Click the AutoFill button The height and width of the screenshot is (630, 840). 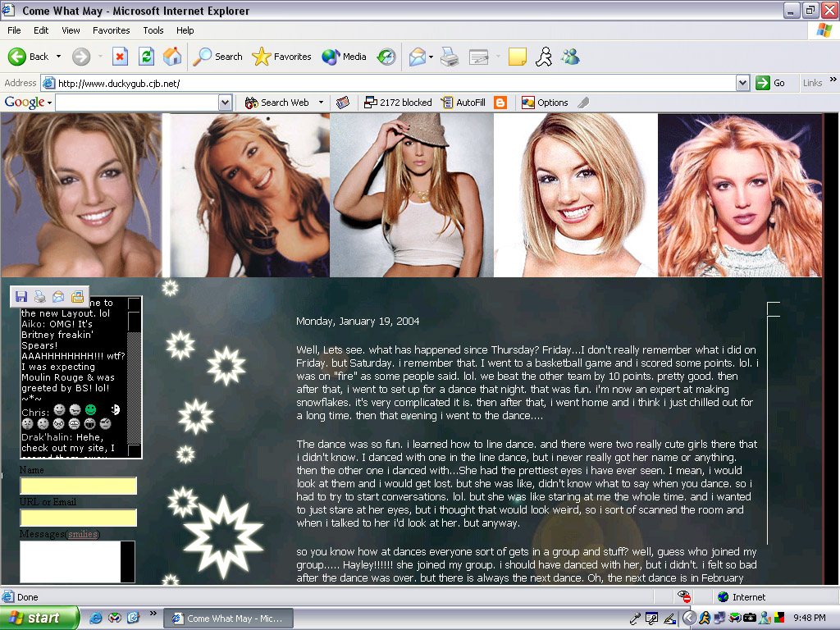click(x=463, y=103)
